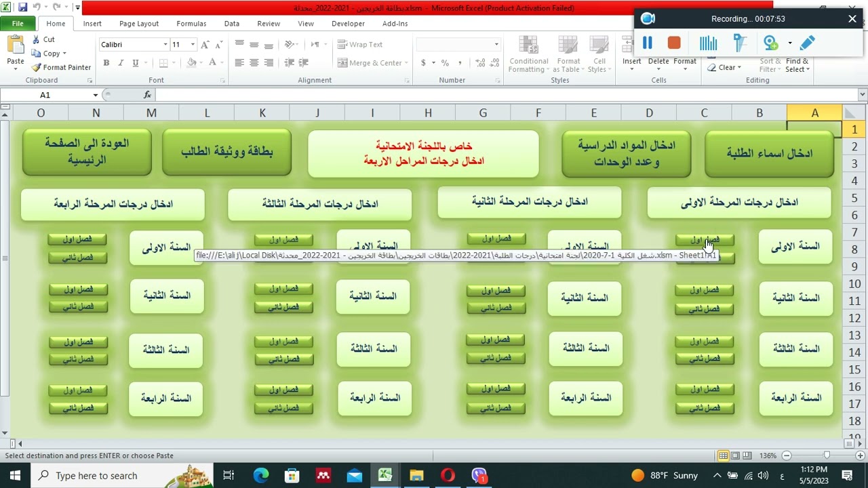Apply the Font Color letter A

(212, 62)
